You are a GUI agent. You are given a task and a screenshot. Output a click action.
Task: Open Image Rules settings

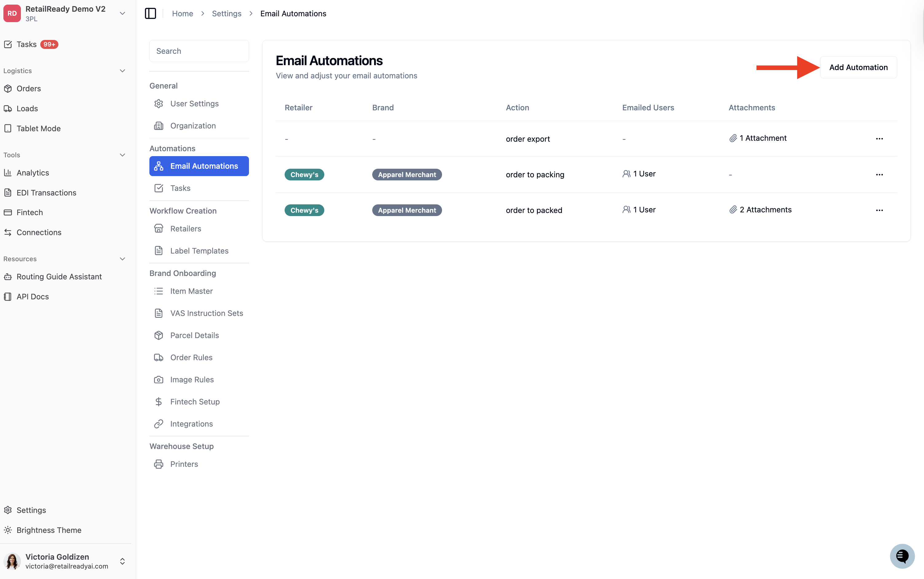coord(192,380)
